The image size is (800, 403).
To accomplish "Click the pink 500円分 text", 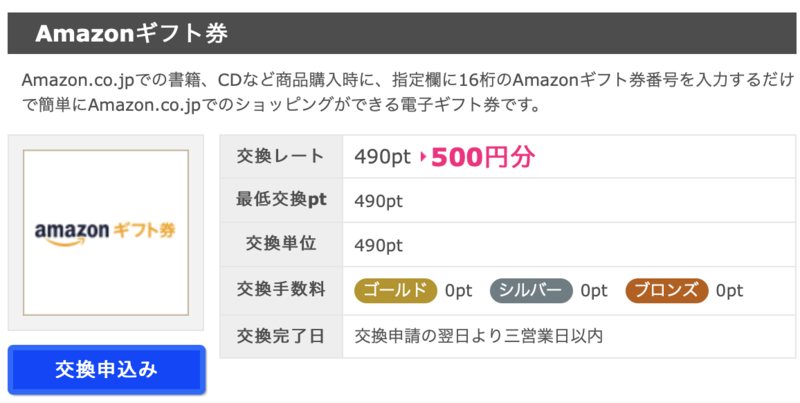I will pos(483,157).
